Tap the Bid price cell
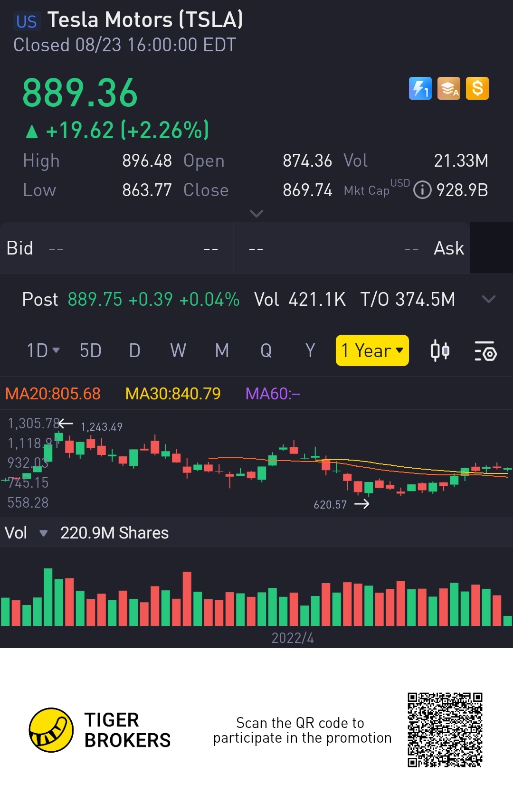 click(116, 248)
